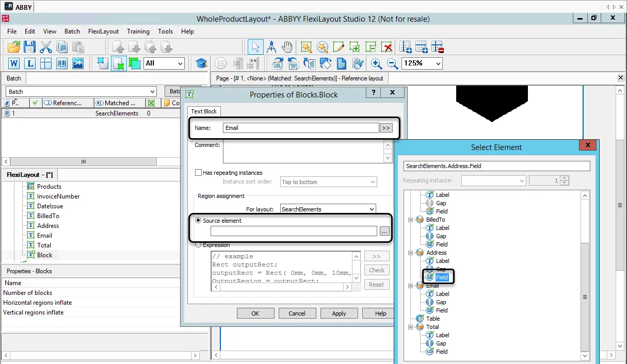This screenshot has width=627, height=364.
Task: Select the Source element radio button
Action: tap(198, 221)
